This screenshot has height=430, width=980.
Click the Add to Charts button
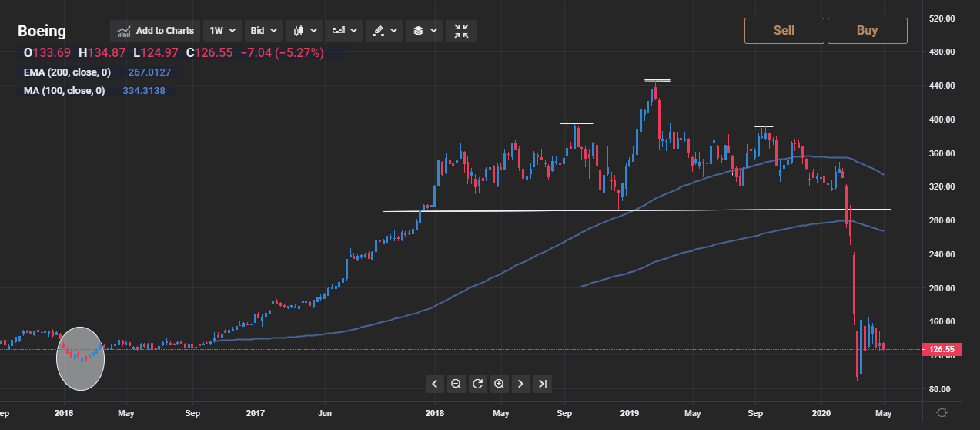156,31
